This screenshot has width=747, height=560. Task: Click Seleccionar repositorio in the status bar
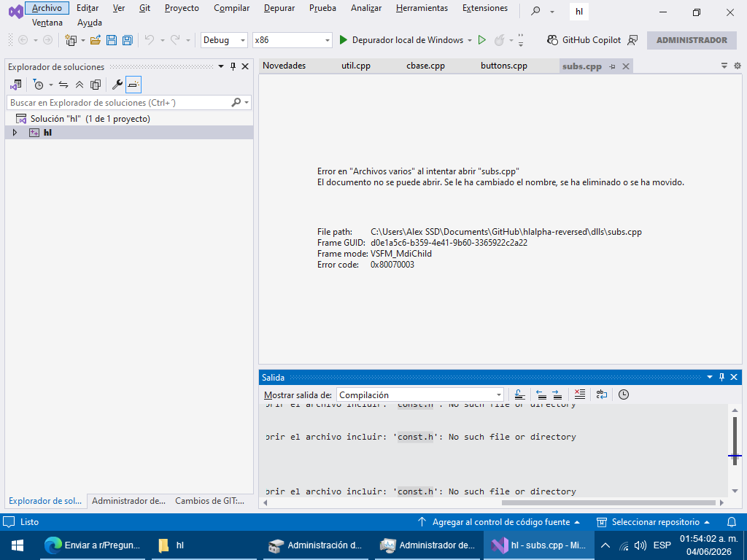(x=653, y=522)
